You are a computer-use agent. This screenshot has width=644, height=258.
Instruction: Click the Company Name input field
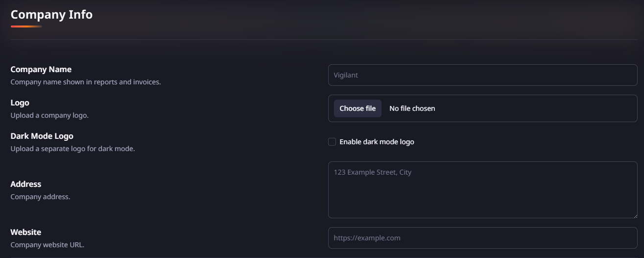[x=482, y=75]
